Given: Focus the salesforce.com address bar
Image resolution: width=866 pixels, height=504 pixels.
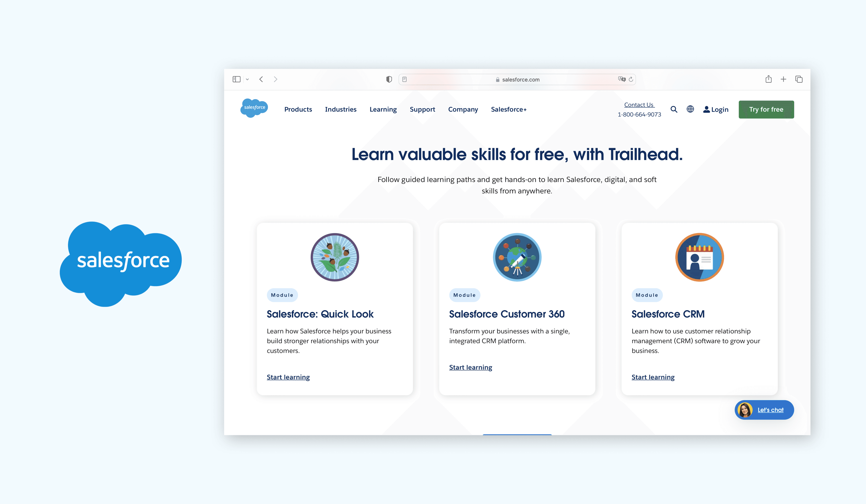Looking at the screenshot, I should coord(517,79).
